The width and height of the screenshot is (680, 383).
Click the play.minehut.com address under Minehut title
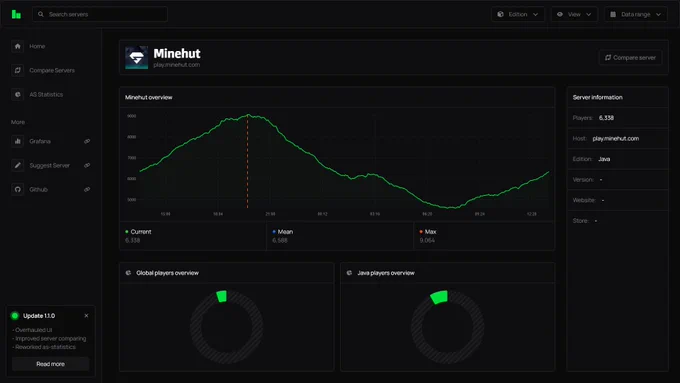[x=177, y=65]
